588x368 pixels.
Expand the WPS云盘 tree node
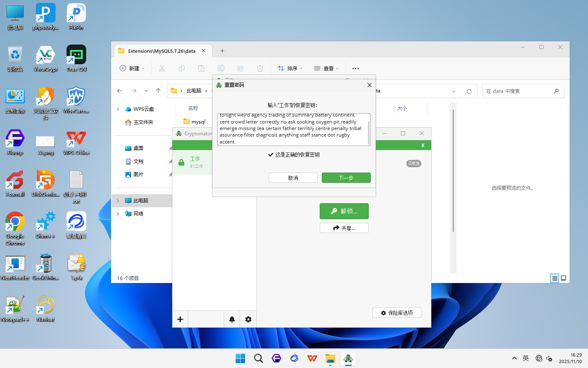(118, 109)
